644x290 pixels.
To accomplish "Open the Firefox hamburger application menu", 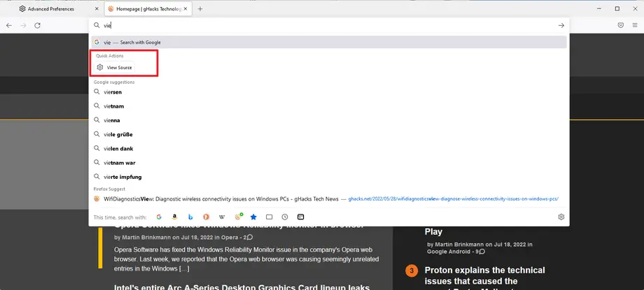I will tap(635, 25).
